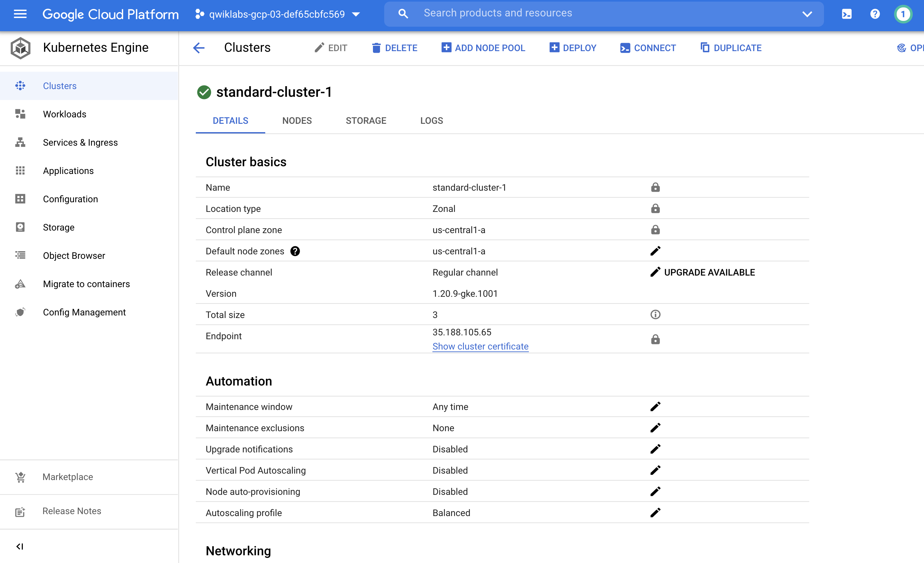Open Object Browser in the sidebar
Viewport: 924px width, 563px height.
89,256
